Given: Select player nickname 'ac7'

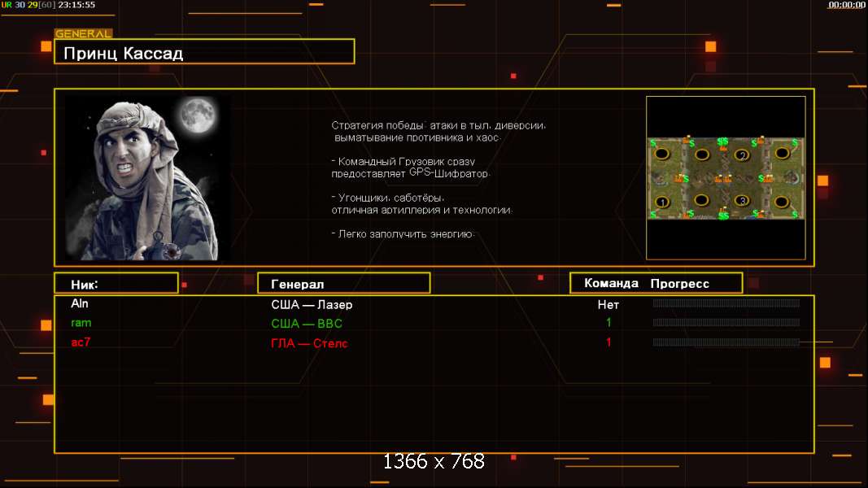Looking at the screenshot, I should [81, 342].
